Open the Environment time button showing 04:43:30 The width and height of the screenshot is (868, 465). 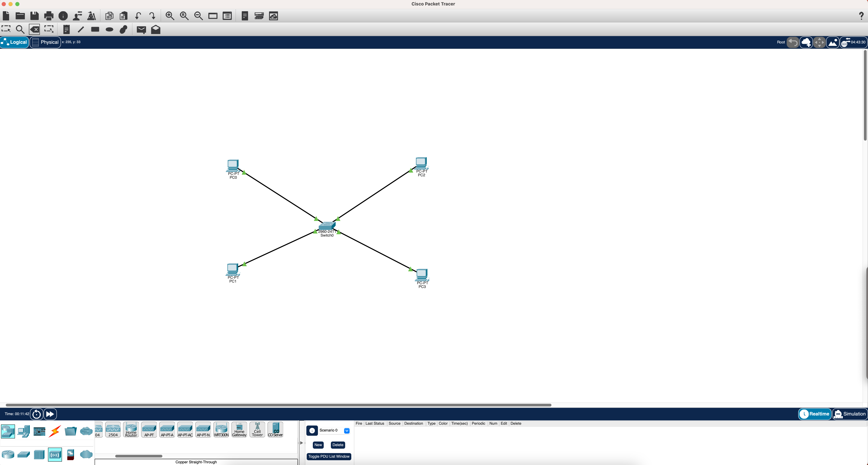pos(854,42)
